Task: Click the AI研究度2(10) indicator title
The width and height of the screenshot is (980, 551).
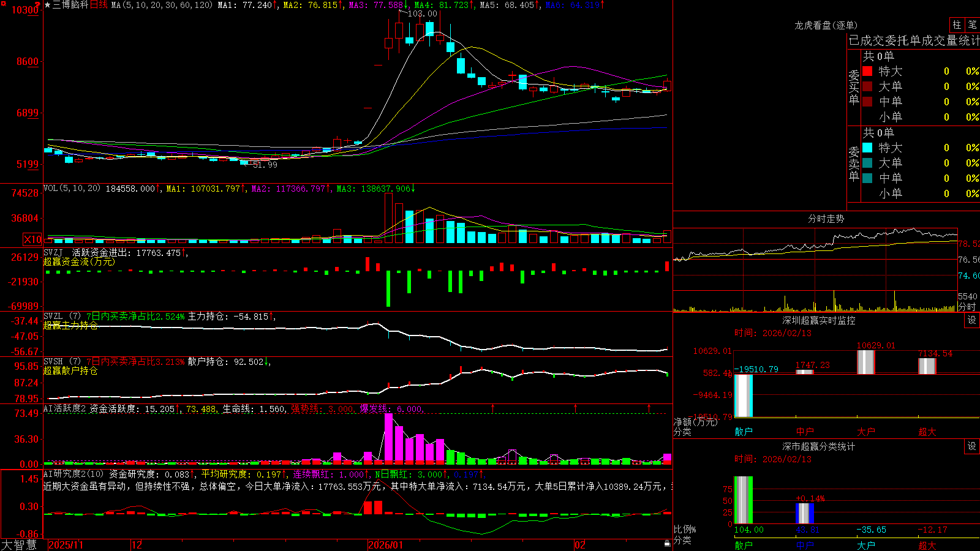Action: pos(73,474)
